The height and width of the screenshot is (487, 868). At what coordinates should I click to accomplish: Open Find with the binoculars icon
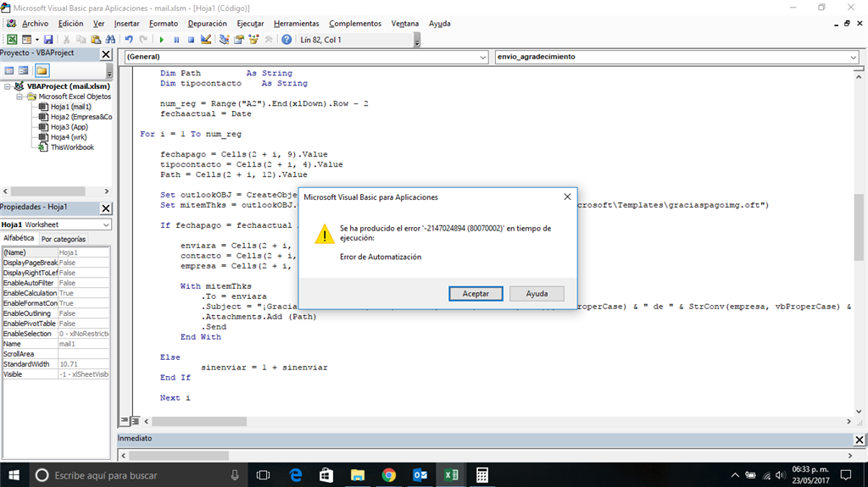110,39
